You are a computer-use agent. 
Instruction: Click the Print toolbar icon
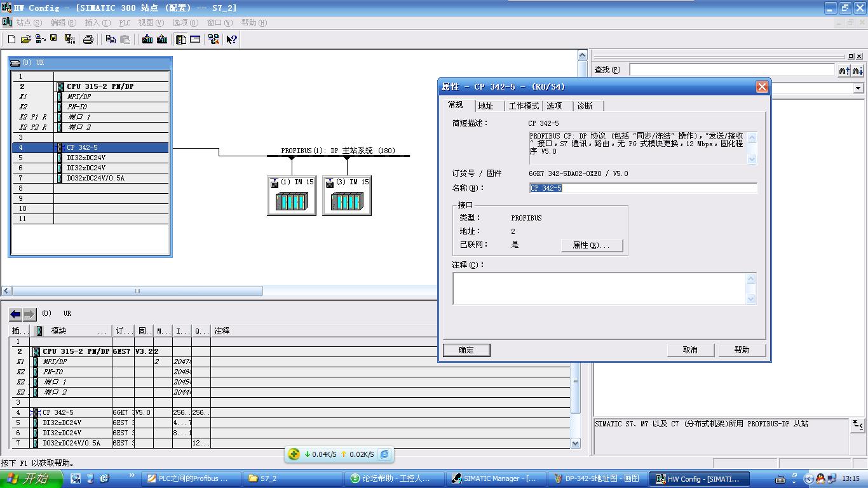point(88,39)
